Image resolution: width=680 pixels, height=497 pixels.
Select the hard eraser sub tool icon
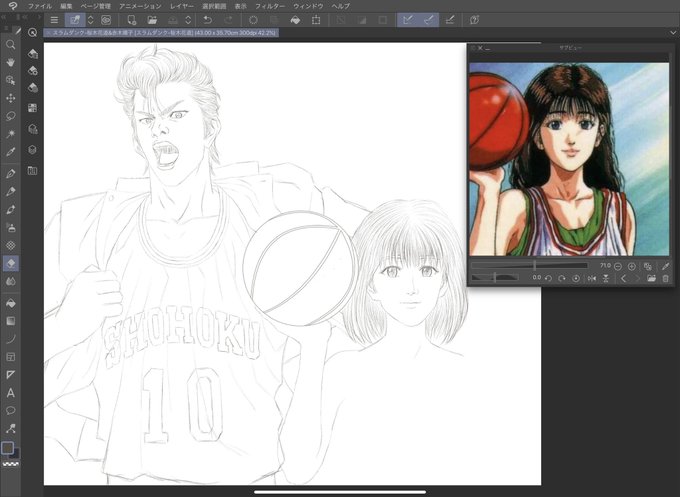point(33,54)
